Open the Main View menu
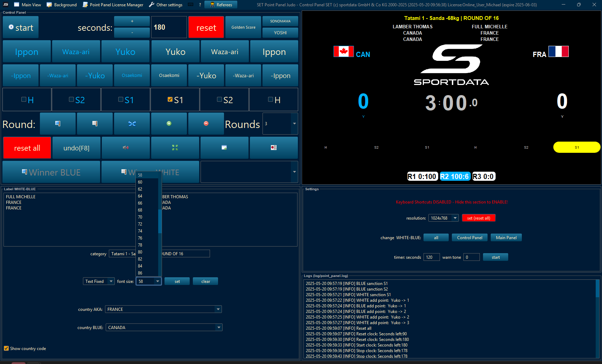The image size is (602, 364). tap(28, 5)
